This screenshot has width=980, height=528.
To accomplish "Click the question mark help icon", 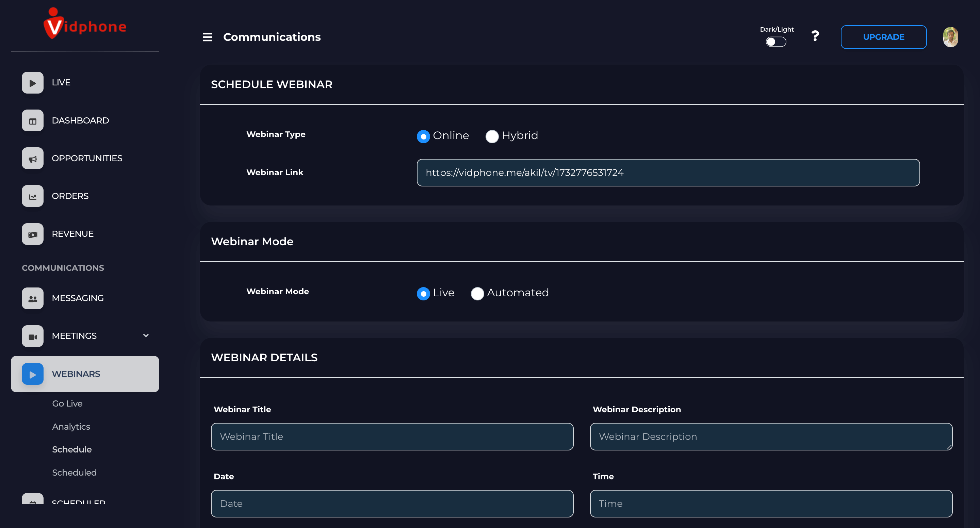I will (815, 36).
